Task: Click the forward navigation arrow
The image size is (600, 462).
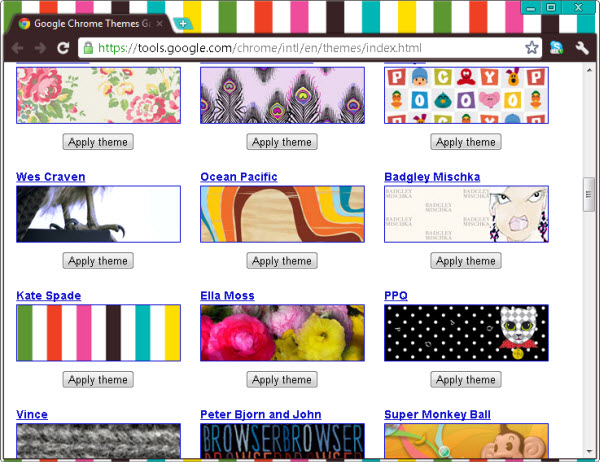Action: pyautogui.click(x=40, y=47)
